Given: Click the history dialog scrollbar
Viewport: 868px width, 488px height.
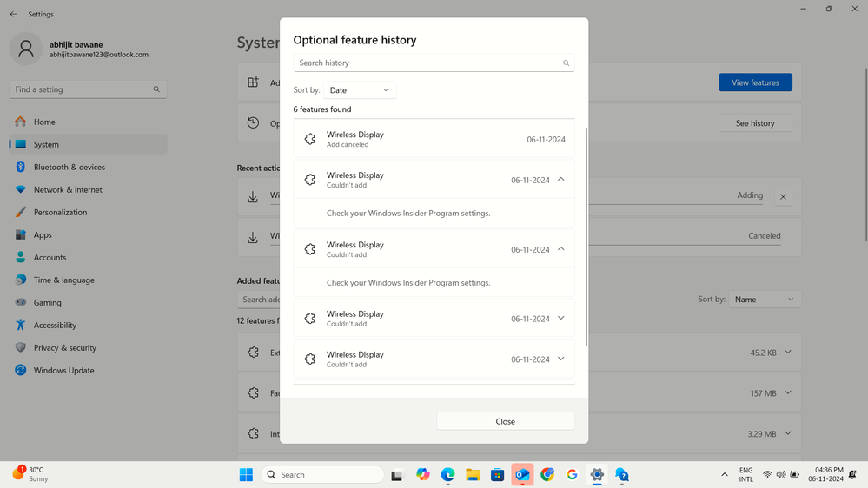Looking at the screenshot, I should (586, 237).
